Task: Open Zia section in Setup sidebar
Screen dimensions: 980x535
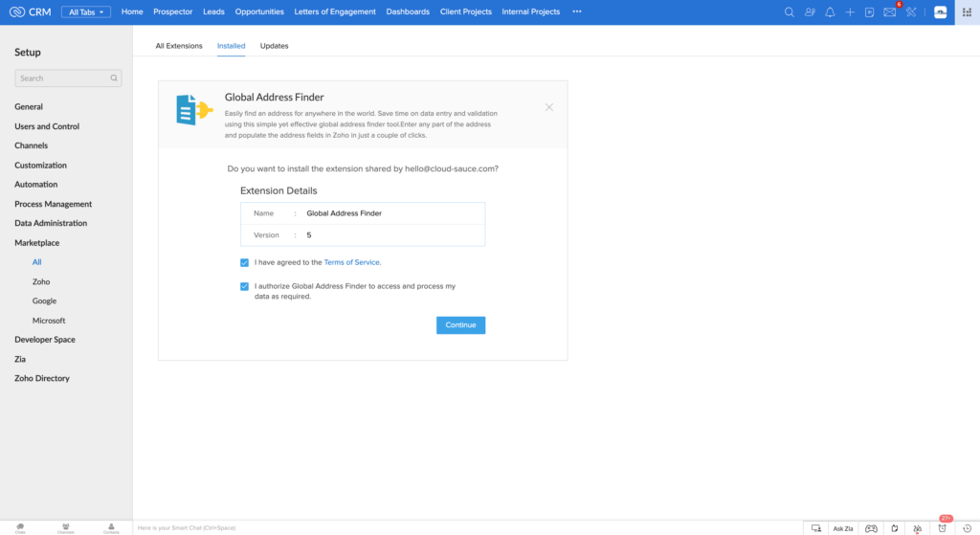Action: click(x=20, y=359)
